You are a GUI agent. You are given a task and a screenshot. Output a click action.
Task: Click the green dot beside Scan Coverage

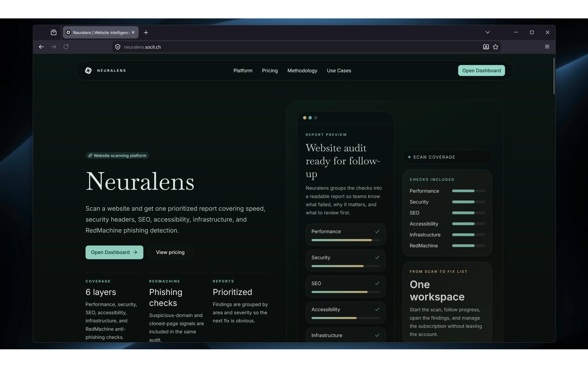(409, 157)
